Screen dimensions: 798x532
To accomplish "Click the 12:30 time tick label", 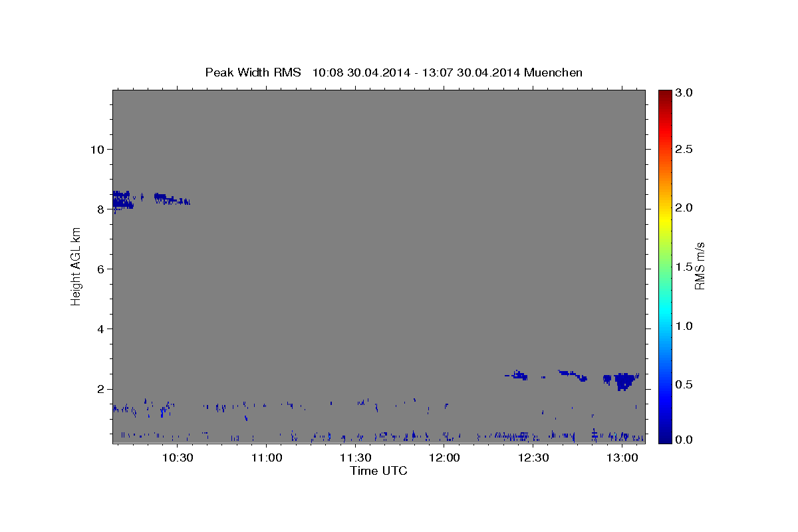I will pos(533,458).
